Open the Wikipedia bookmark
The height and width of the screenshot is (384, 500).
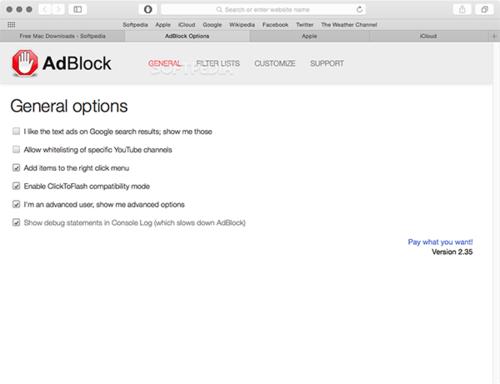tap(242, 25)
